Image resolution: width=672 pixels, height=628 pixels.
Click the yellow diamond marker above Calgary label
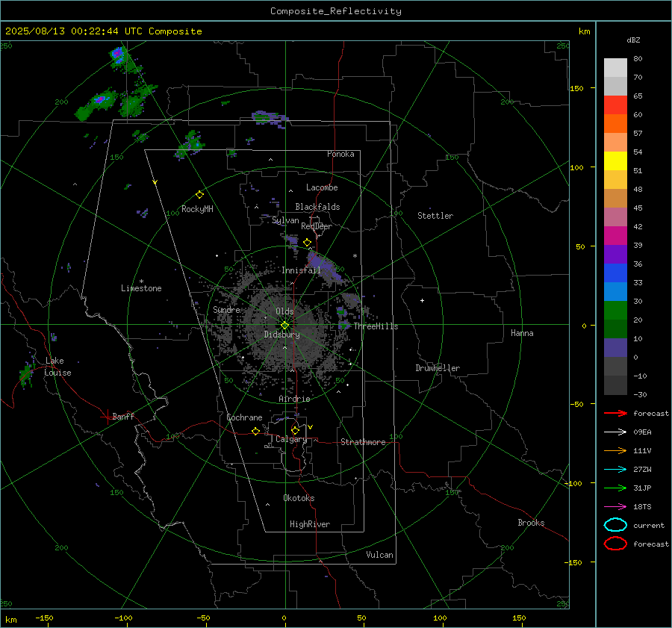pyautogui.click(x=295, y=430)
